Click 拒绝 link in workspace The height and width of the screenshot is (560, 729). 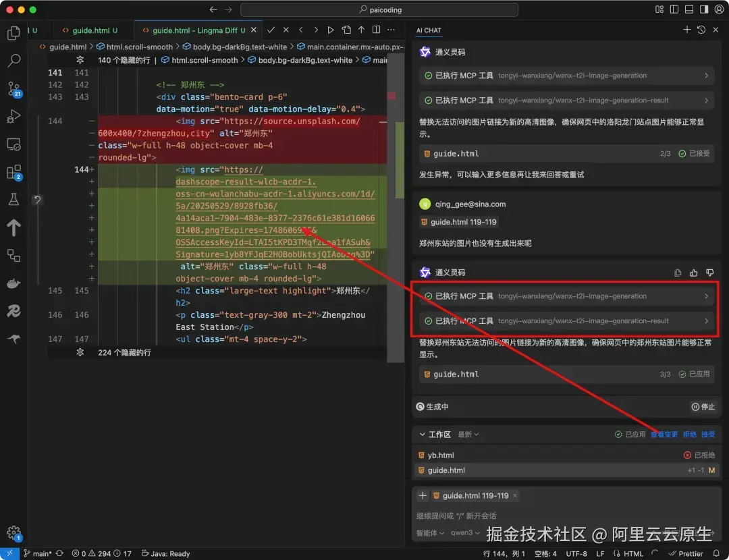(x=689, y=435)
